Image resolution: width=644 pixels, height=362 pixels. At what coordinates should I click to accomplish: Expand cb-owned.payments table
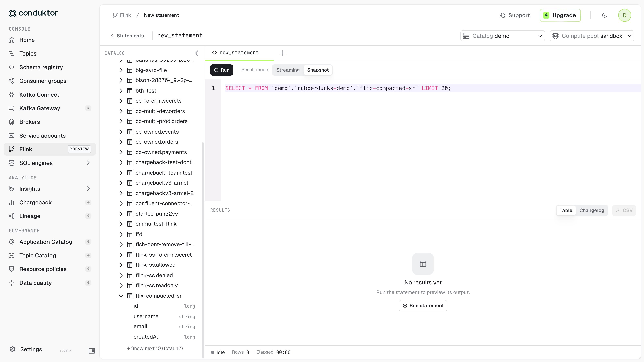click(x=121, y=152)
